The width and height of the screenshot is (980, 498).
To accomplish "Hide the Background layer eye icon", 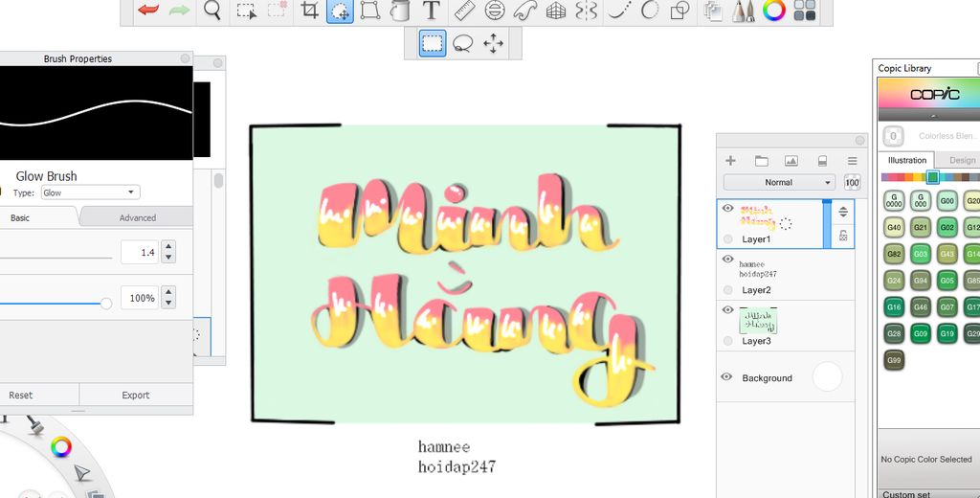I will coord(726,377).
